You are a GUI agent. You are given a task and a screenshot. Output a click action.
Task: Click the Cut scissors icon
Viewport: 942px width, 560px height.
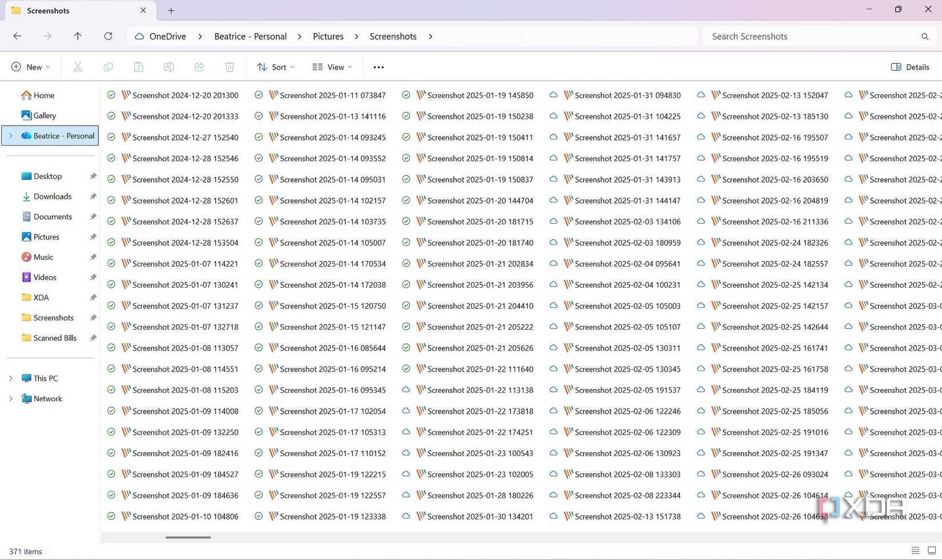78,67
